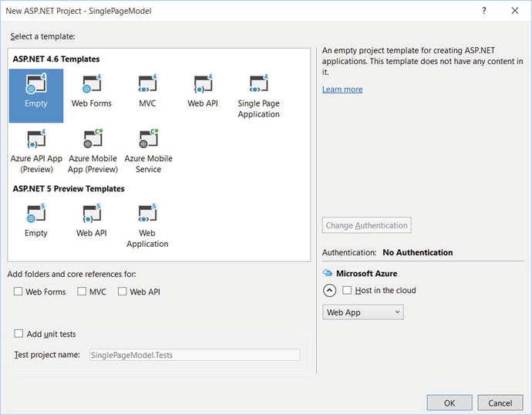Choose the Web Forms template icon

click(92, 84)
